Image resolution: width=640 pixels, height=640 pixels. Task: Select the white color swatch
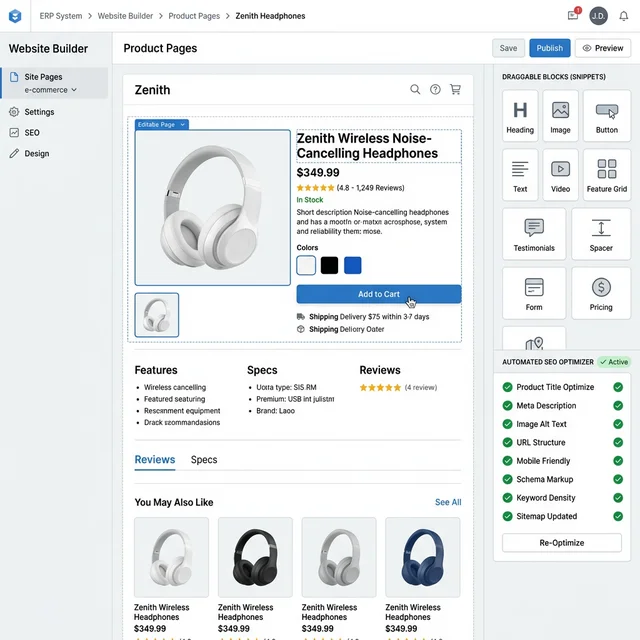point(306,265)
